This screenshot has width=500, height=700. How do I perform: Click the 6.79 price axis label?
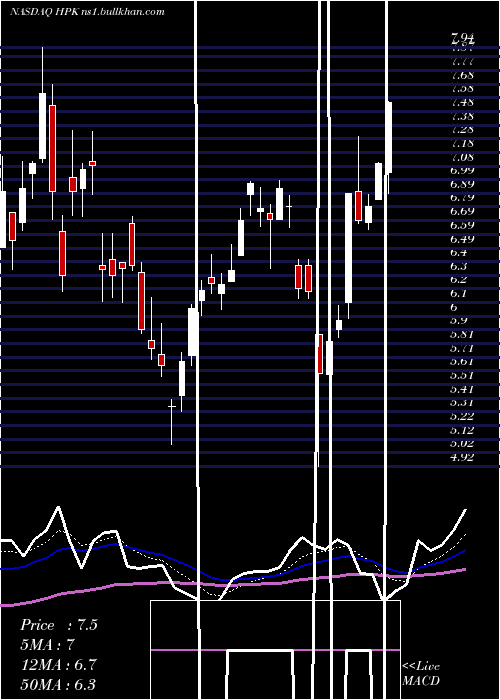pyautogui.click(x=462, y=198)
